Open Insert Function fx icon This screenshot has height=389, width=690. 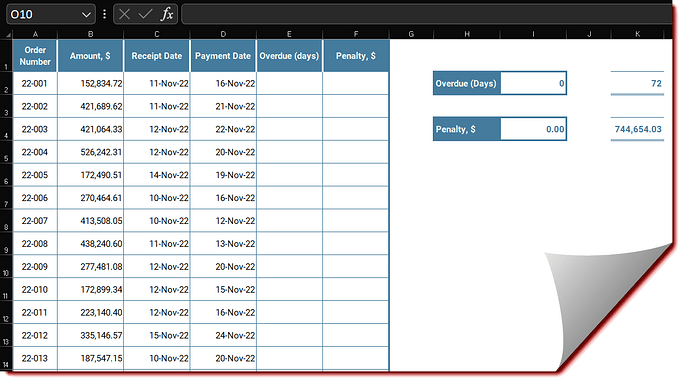(167, 15)
